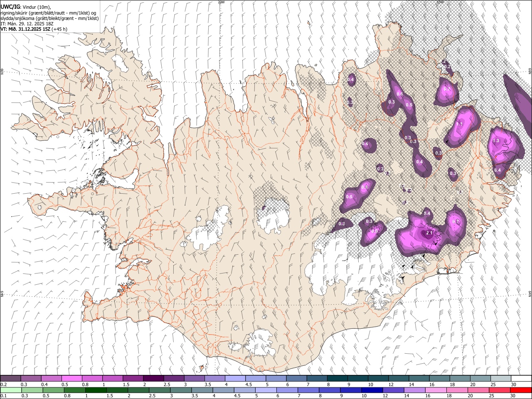Click the bright red bottom swatch above 30
532x399 pixels.
(521, 390)
